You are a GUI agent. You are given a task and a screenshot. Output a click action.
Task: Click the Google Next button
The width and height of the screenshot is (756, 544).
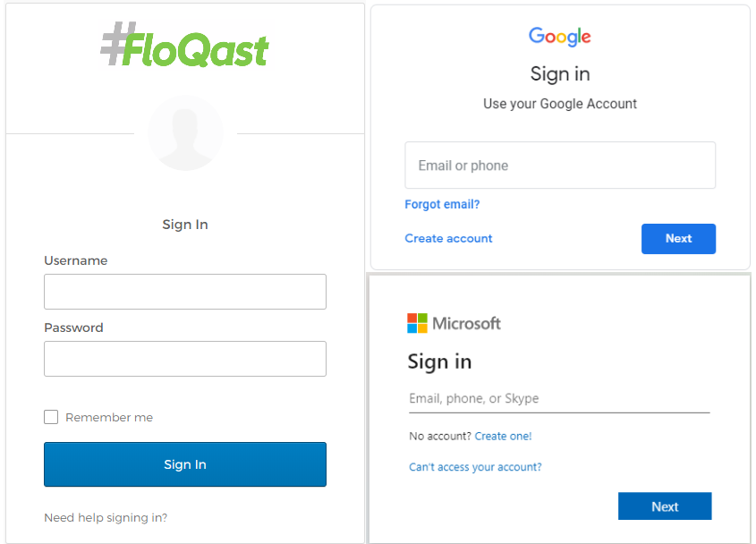(x=678, y=239)
